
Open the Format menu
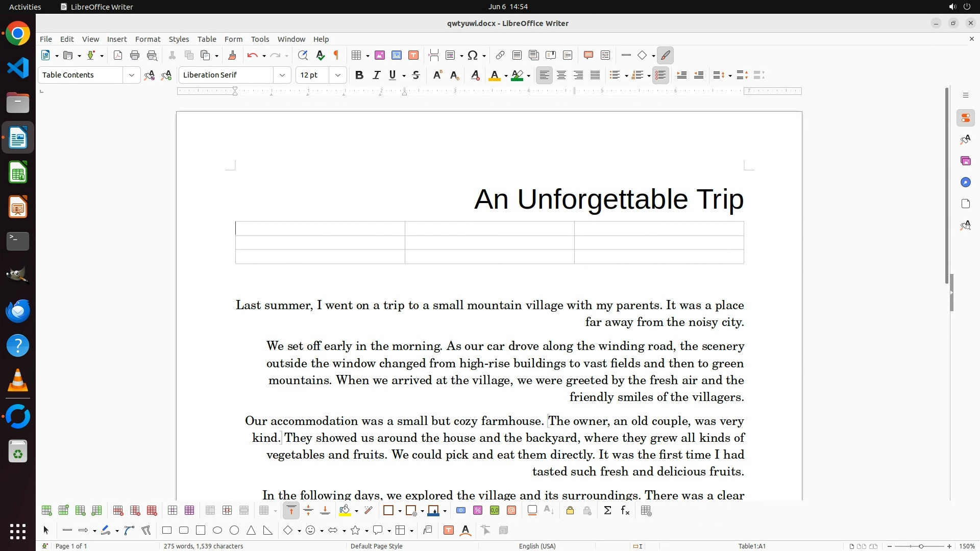click(148, 39)
